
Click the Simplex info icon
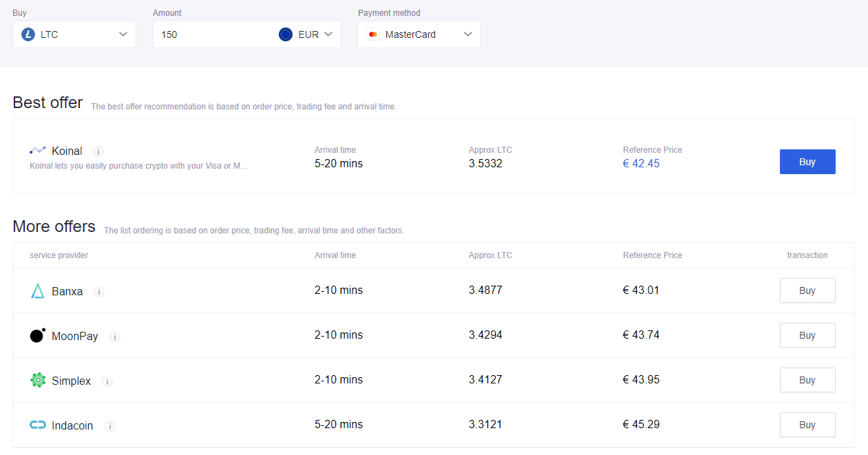107,381
